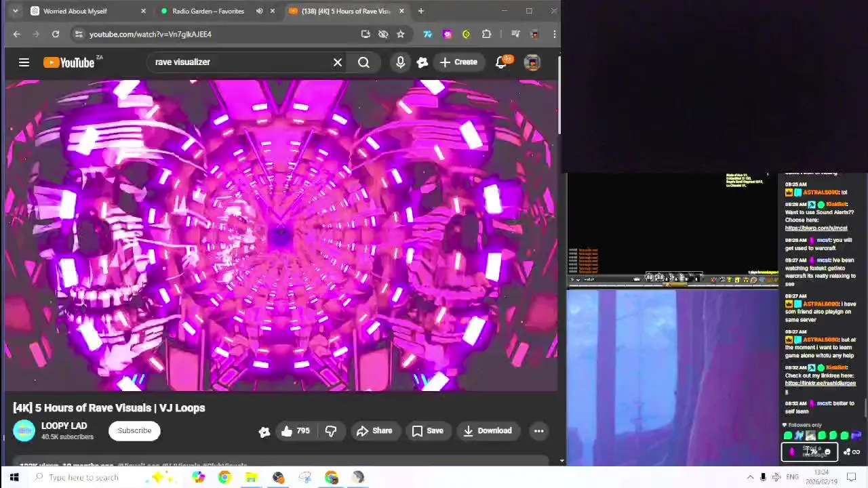Start voice search with the microphone icon
Screen dimensions: 868x488
pyautogui.click(x=400, y=62)
